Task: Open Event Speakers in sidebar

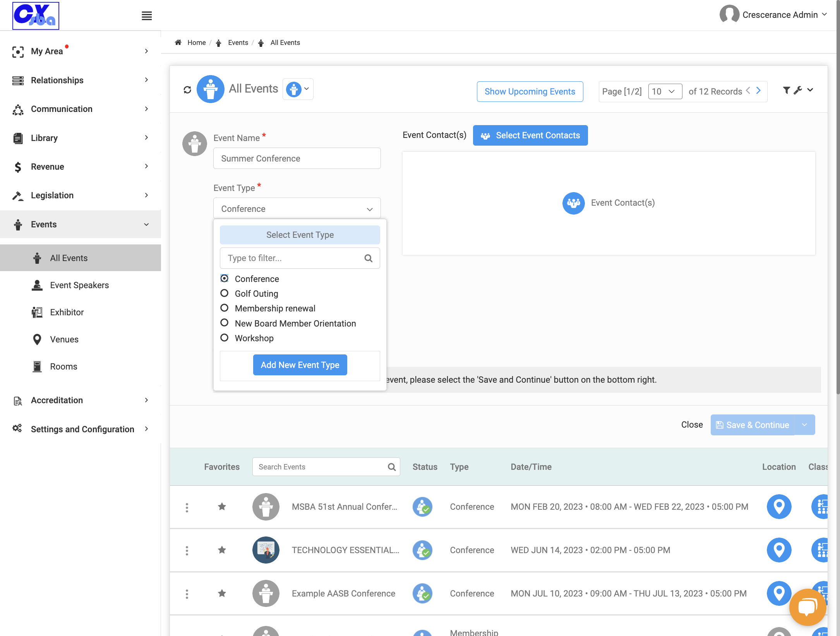Action: click(x=79, y=285)
